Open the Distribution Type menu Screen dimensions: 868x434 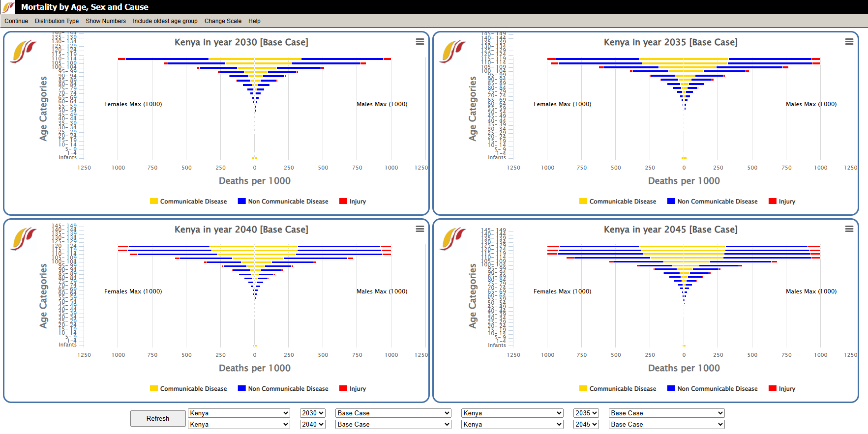(x=57, y=21)
